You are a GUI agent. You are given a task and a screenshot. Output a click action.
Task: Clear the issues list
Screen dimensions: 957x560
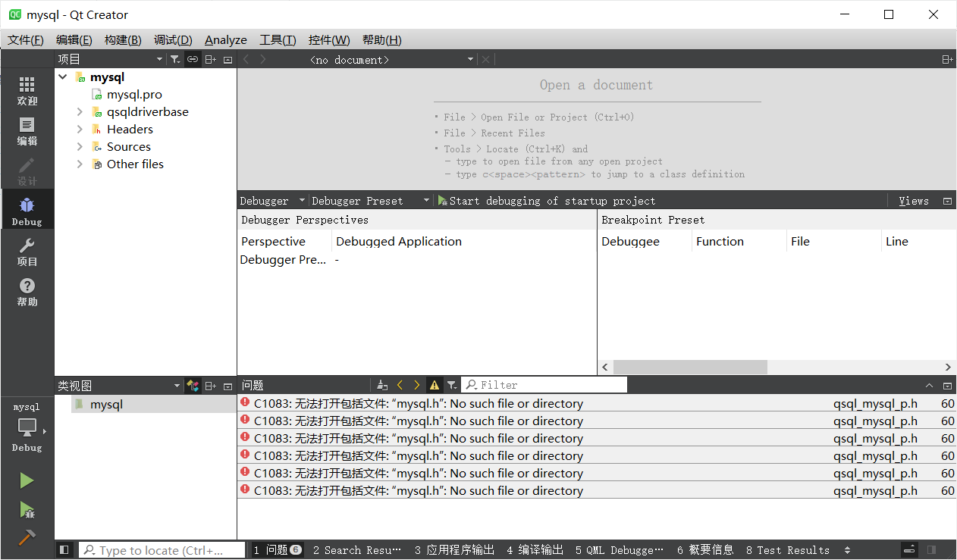(382, 385)
